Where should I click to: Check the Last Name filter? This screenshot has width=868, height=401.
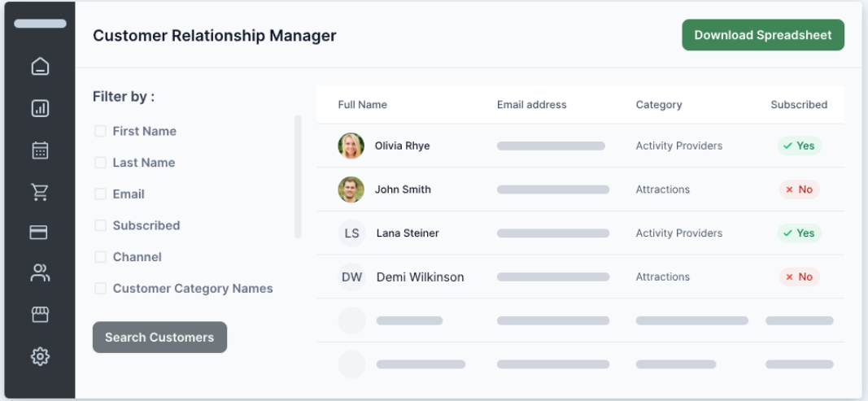100,163
